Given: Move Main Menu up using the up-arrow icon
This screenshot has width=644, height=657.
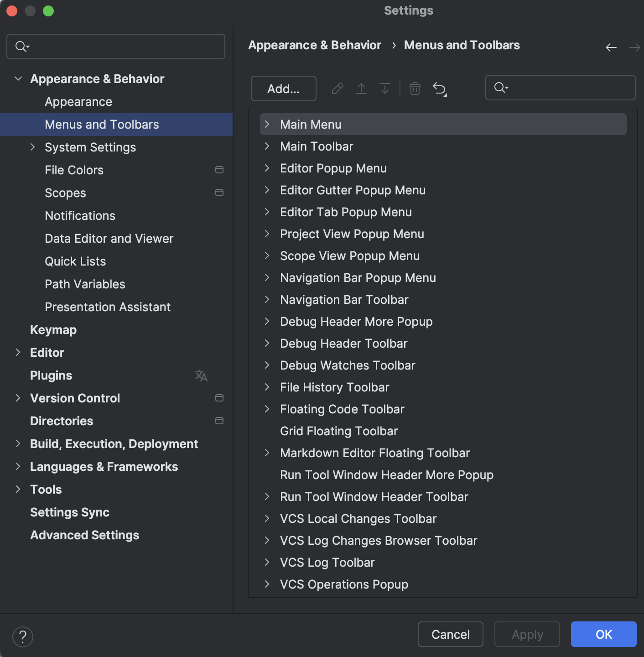Looking at the screenshot, I should (x=361, y=89).
